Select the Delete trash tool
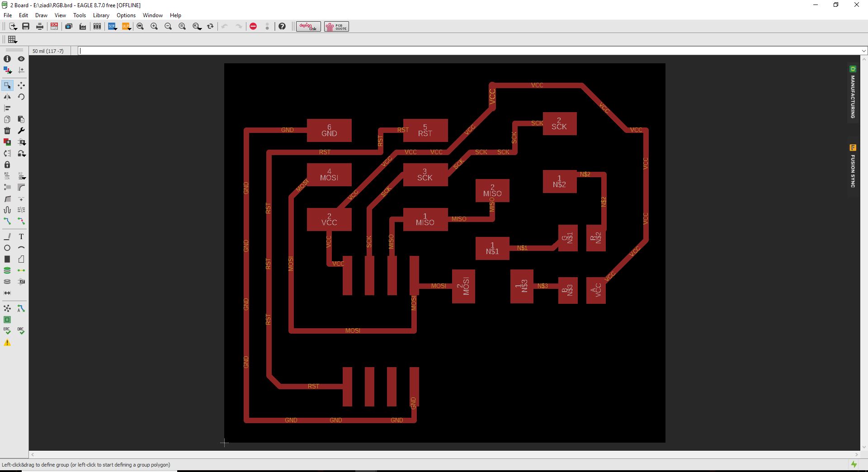The image size is (868, 472). click(7, 131)
